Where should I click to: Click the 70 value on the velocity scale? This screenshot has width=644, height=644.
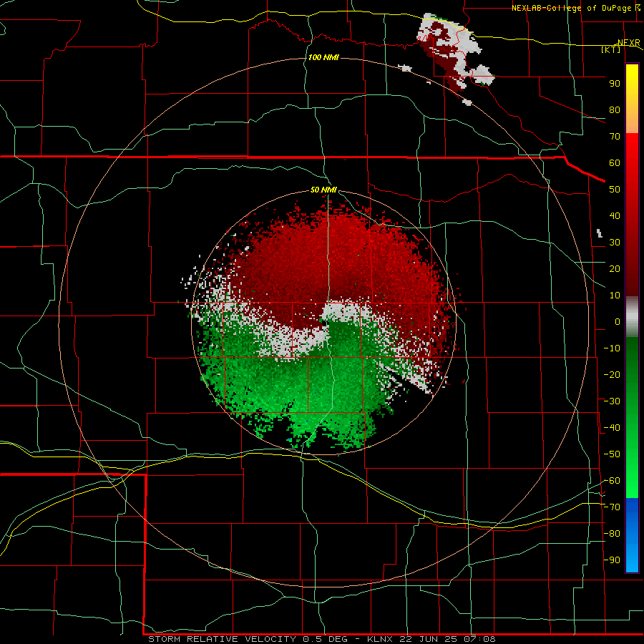615,137
